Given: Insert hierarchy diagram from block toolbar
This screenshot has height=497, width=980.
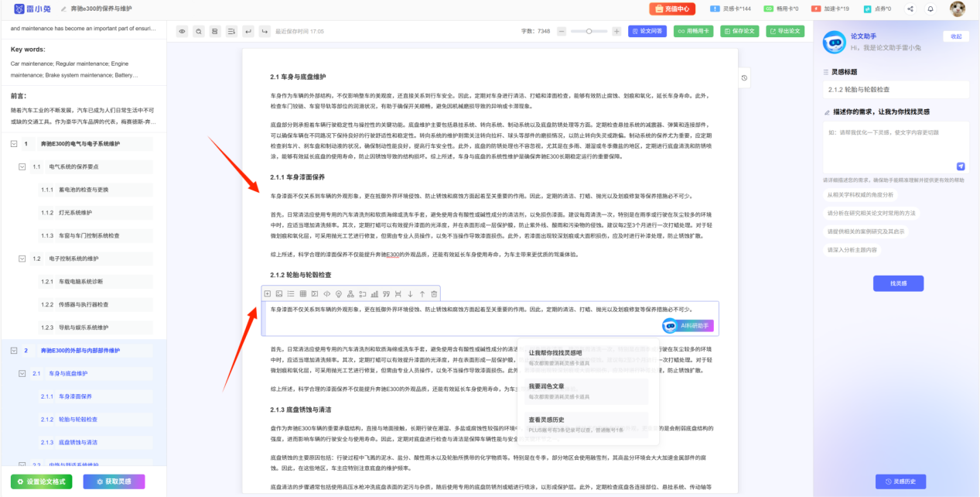Looking at the screenshot, I should tap(350, 293).
